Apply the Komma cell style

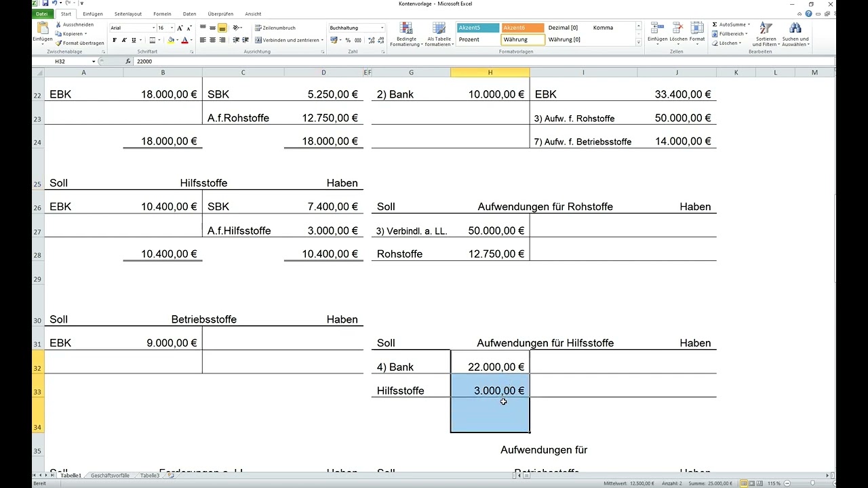(x=611, y=28)
